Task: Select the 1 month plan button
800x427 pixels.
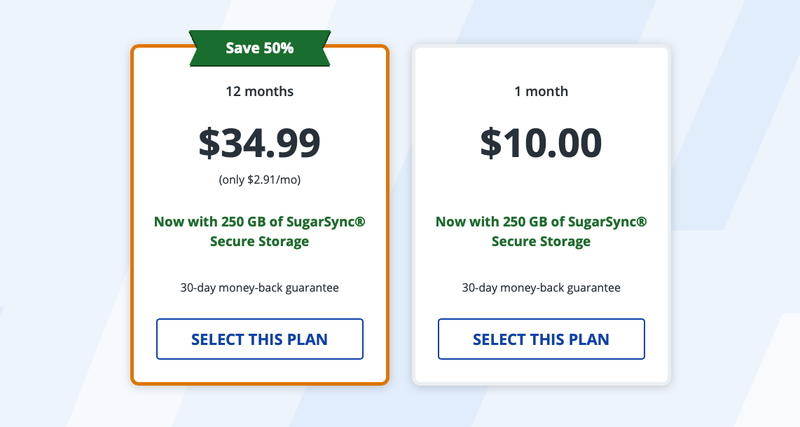Action: (x=541, y=339)
